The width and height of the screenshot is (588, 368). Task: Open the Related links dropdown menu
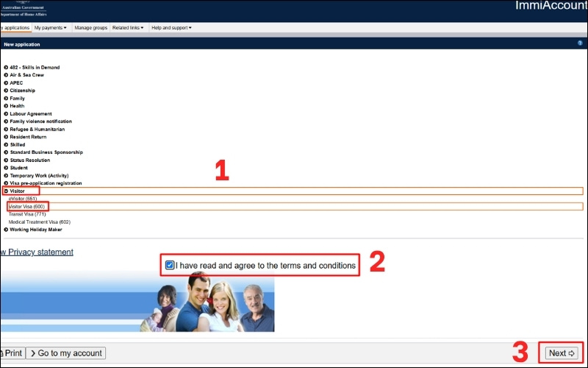click(x=128, y=28)
